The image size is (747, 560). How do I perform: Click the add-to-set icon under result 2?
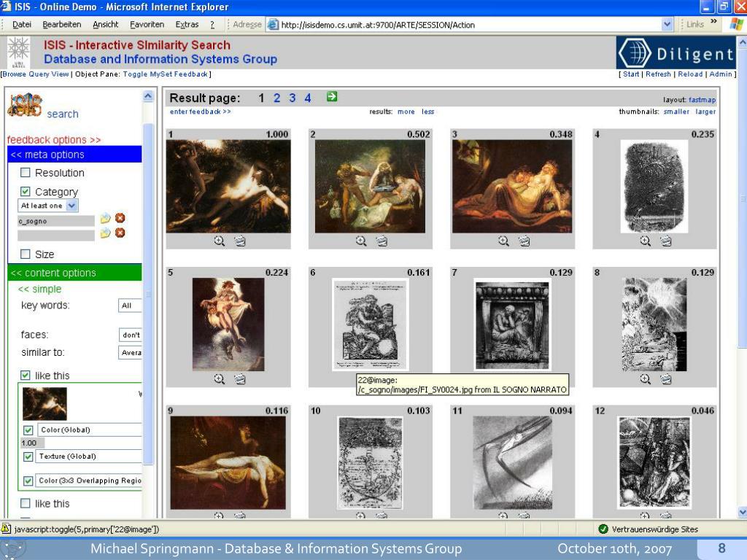coord(382,241)
